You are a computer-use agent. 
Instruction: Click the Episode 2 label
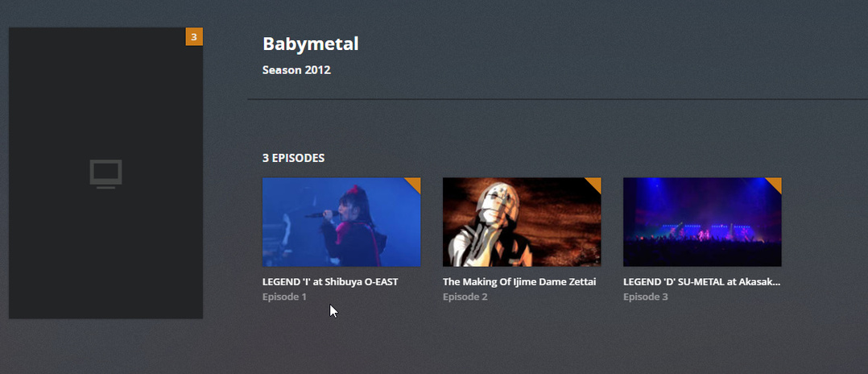[465, 297]
